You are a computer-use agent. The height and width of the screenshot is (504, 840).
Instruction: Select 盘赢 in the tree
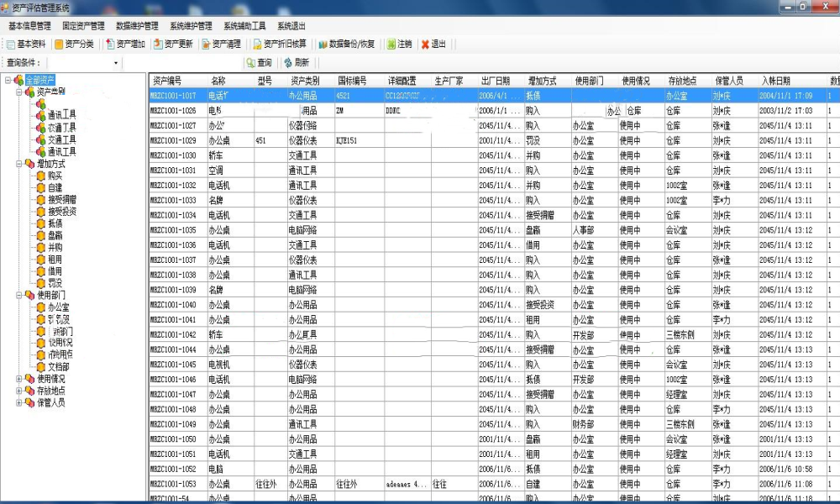[55, 235]
